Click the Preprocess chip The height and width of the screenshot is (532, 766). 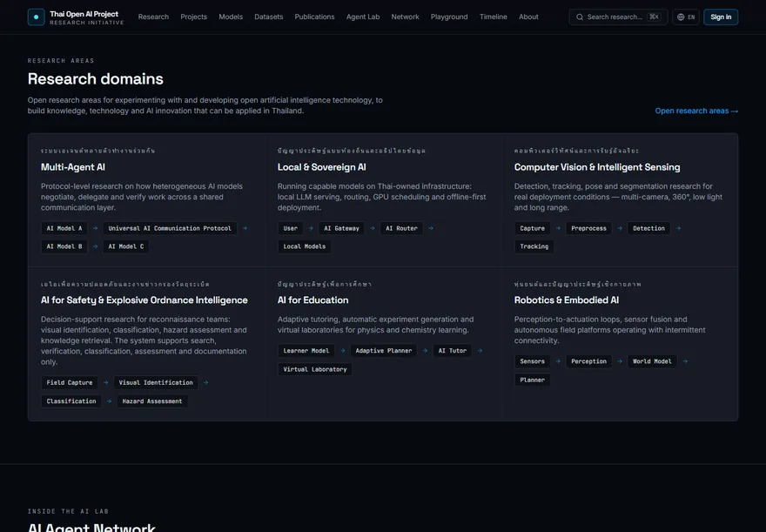click(x=588, y=228)
